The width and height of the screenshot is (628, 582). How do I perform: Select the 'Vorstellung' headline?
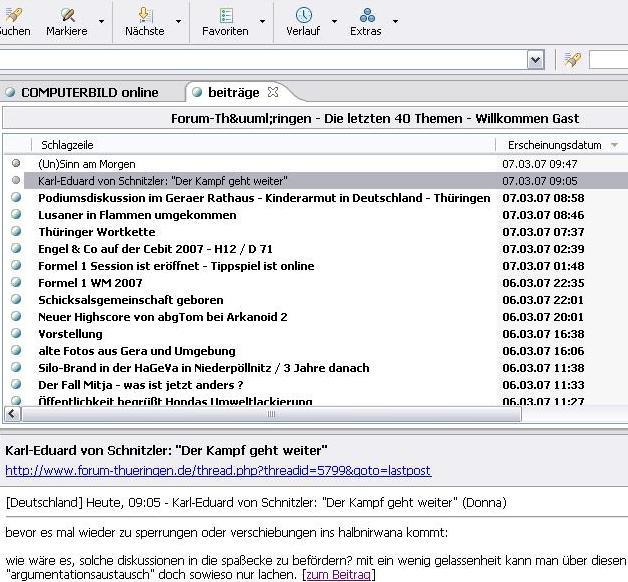click(x=70, y=334)
